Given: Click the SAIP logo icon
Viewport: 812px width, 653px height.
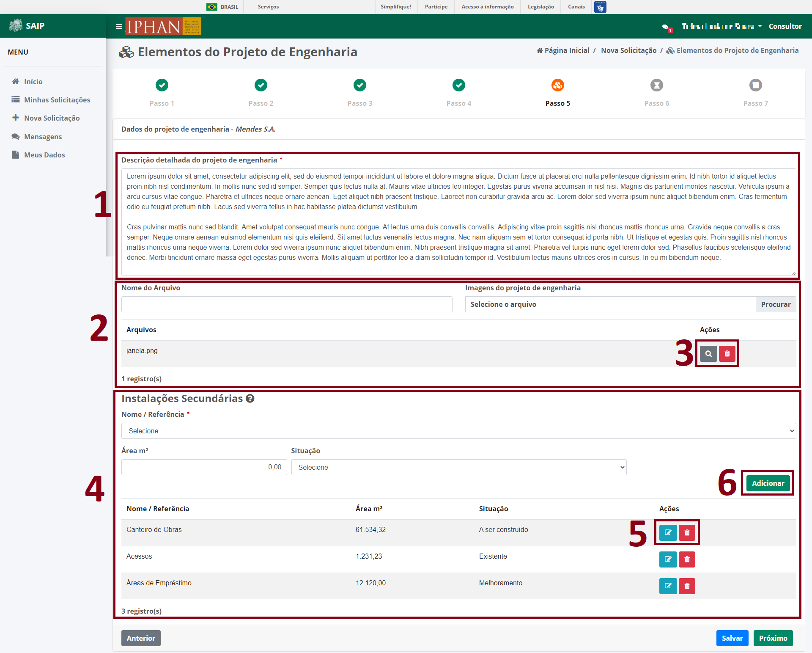Looking at the screenshot, I should (x=16, y=25).
